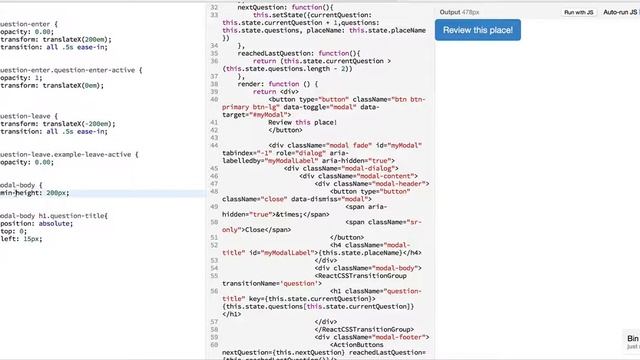
Task: Click 'Review this place!' text on code line 41
Action: [x=302, y=122]
